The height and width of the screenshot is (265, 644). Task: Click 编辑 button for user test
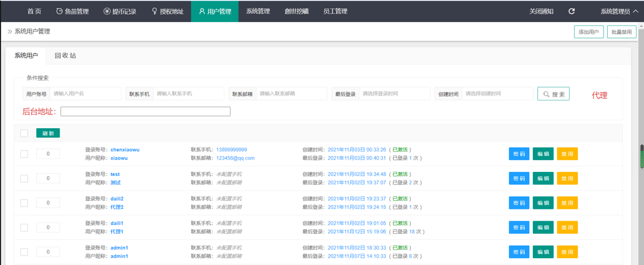point(543,178)
